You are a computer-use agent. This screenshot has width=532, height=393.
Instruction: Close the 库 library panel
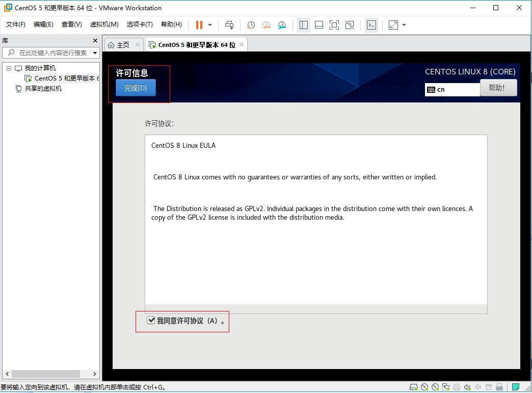(x=95, y=40)
